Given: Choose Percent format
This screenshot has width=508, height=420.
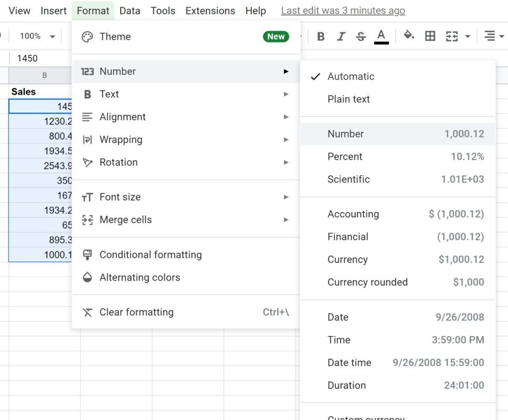Looking at the screenshot, I should coord(398,156).
